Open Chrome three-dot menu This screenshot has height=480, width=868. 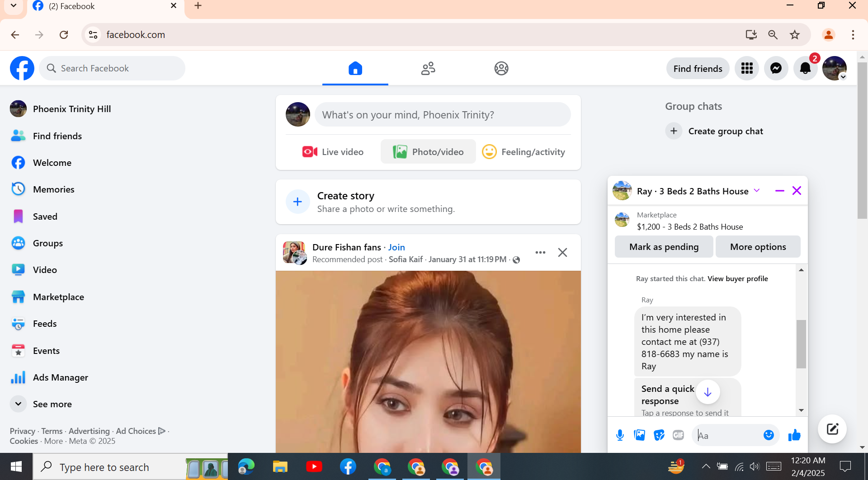click(853, 35)
